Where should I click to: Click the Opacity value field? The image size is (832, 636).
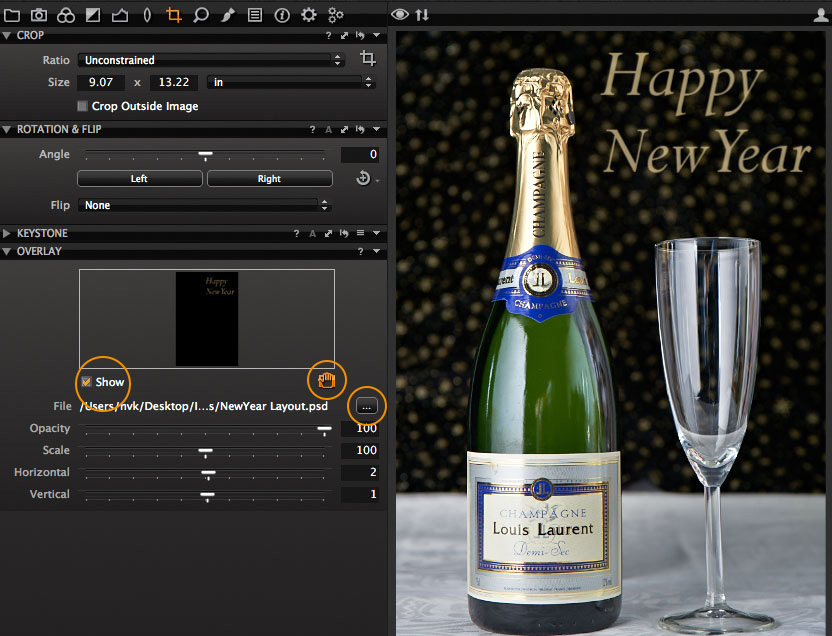(x=360, y=429)
